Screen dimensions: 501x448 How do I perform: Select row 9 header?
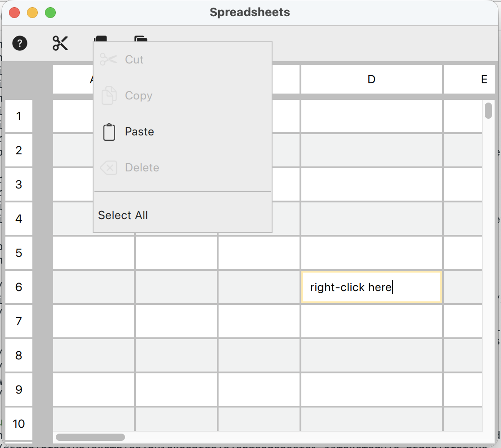tap(19, 390)
